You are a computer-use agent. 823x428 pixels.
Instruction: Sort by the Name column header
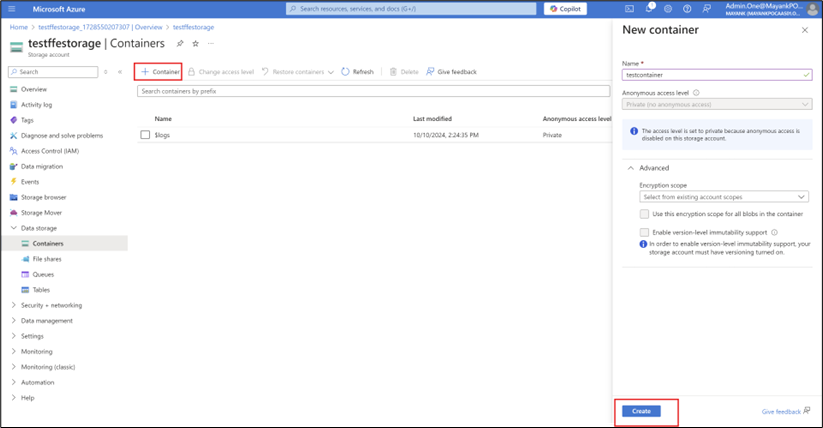(163, 119)
